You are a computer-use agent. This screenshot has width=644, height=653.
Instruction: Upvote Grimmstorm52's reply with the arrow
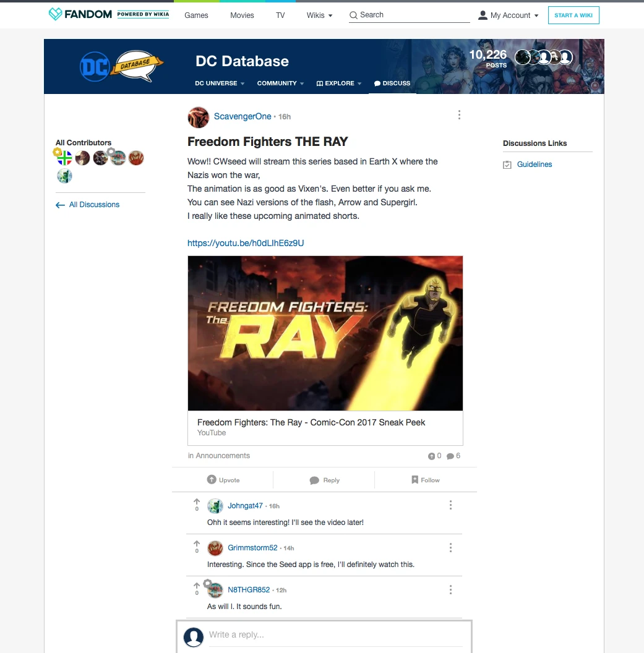[197, 544]
